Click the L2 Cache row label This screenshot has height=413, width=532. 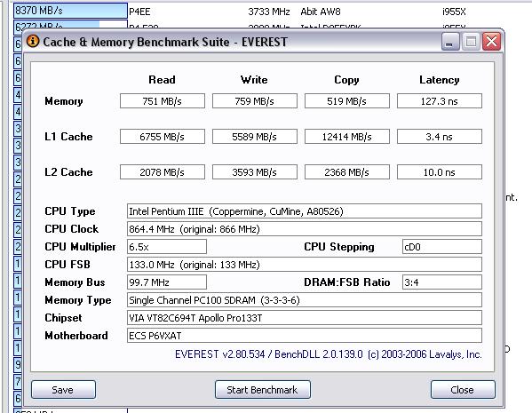tap(68, 172)
